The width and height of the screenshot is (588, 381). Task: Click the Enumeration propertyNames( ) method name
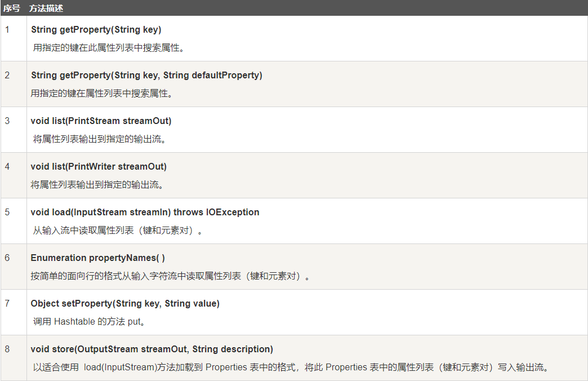coord(97,258)
